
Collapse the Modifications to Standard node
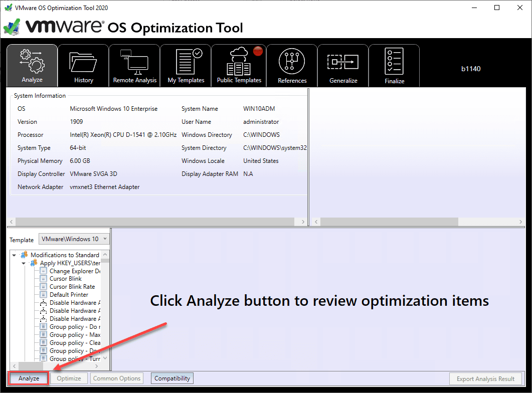point(14,255)
